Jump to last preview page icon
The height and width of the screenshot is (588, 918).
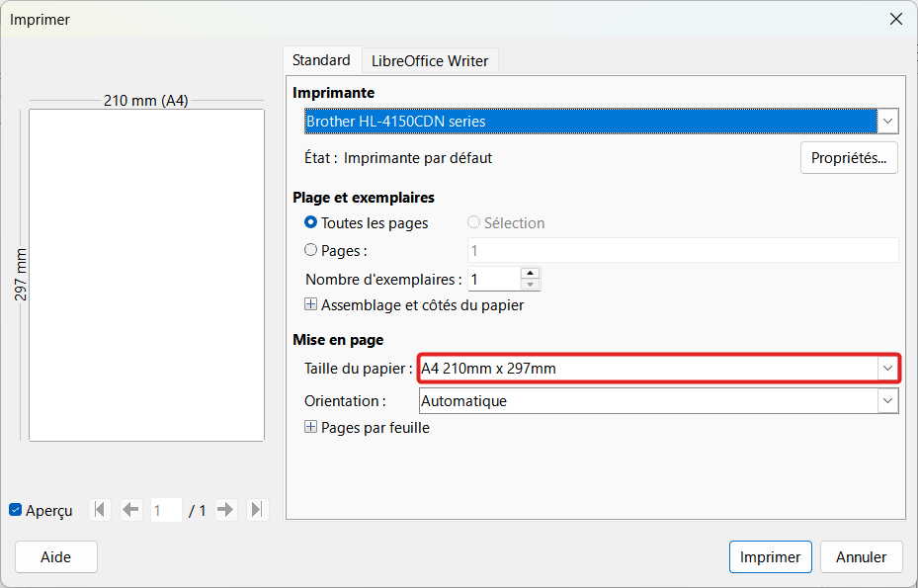tap(257, 510)
